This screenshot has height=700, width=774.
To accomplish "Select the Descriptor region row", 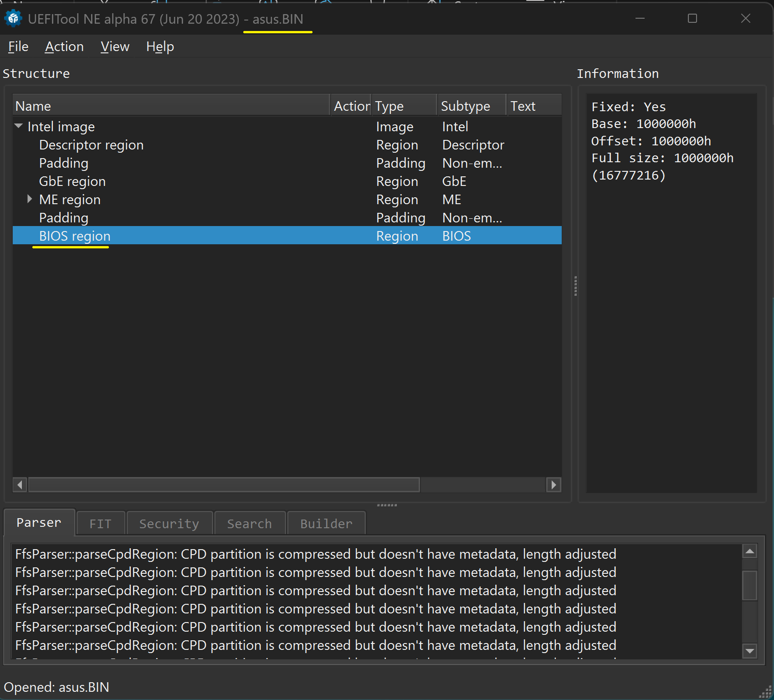I will 91,145.
